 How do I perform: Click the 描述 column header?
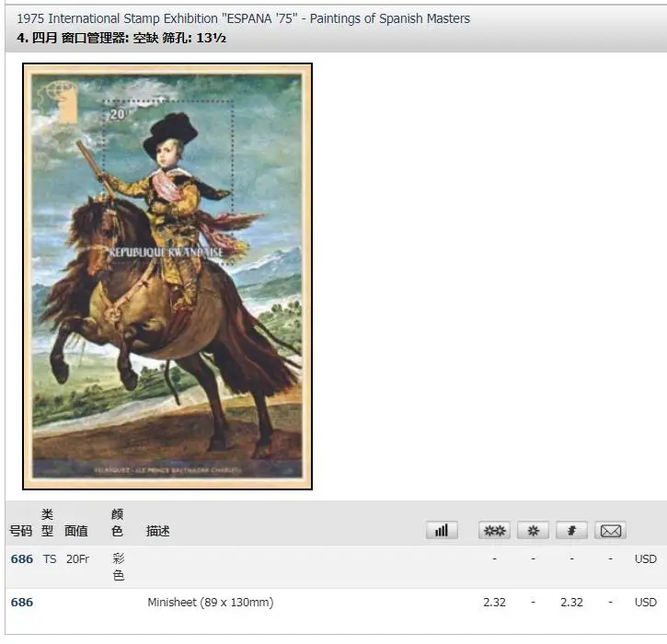(x=158, y=531)
